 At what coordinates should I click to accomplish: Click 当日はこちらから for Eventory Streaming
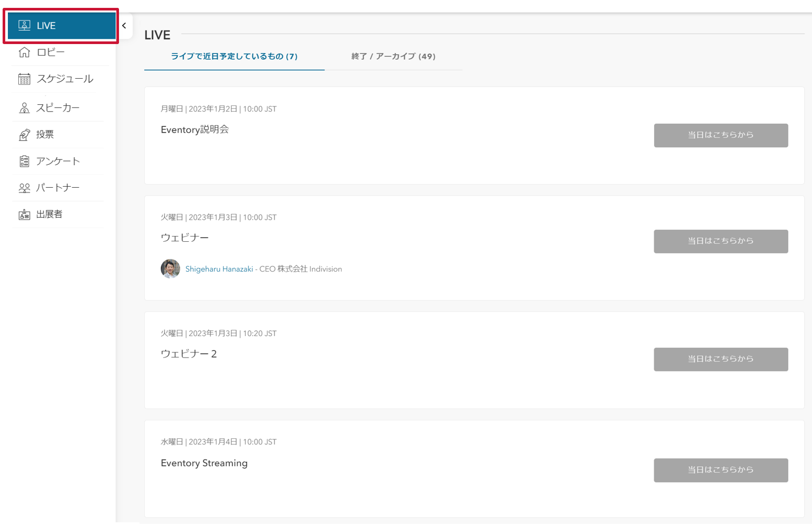tap(721, 470)
